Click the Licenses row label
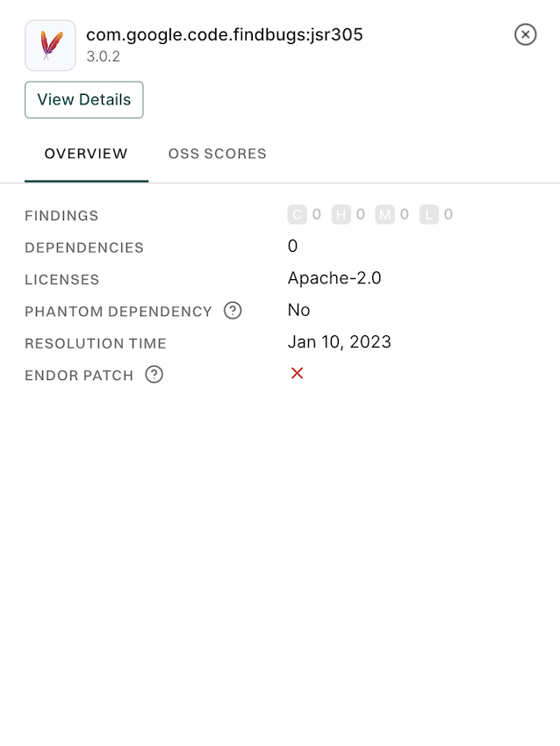The image size is (560, 746). click(61, 279)
